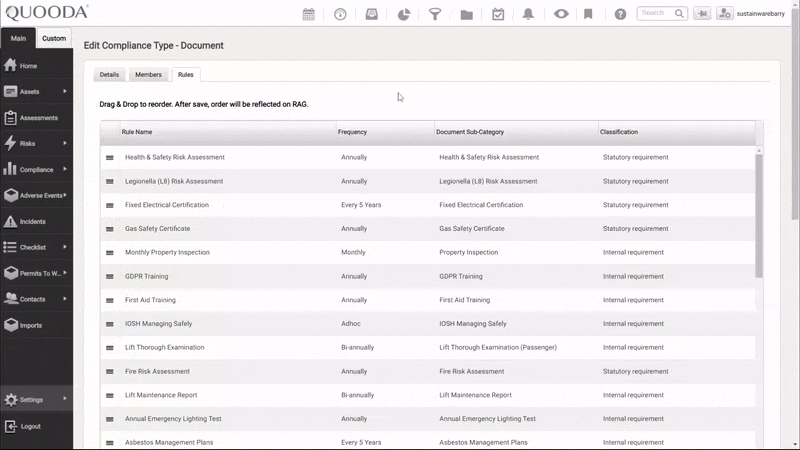
Task: Click drag handle for IOSH Managing Safely
Action: 110,324
